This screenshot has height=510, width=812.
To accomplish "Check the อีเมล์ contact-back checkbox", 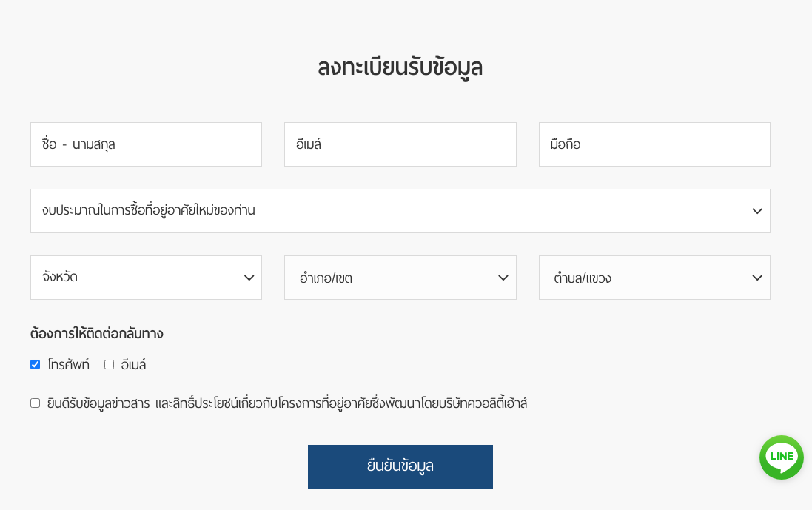I will [110, 365].
